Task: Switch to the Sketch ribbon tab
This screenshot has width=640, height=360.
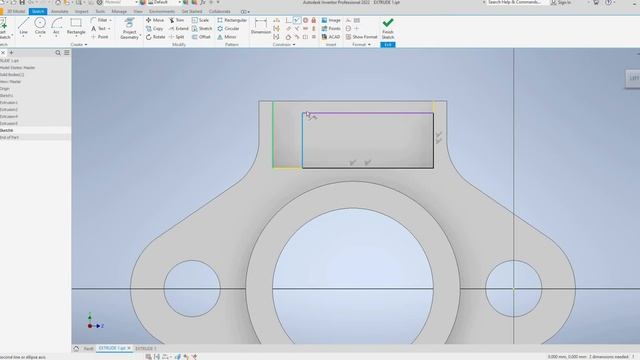Action: 38,11
